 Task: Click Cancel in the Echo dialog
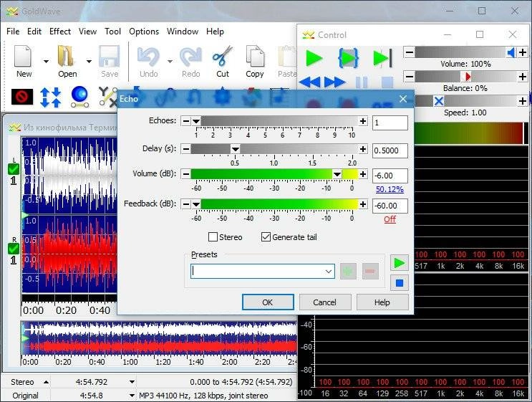coord(324,302)
